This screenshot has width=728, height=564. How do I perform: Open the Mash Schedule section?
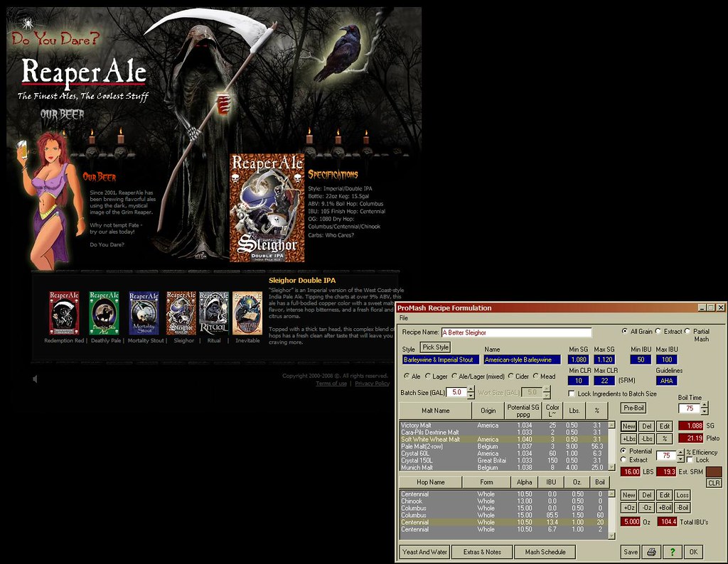(x=545, y=552)
